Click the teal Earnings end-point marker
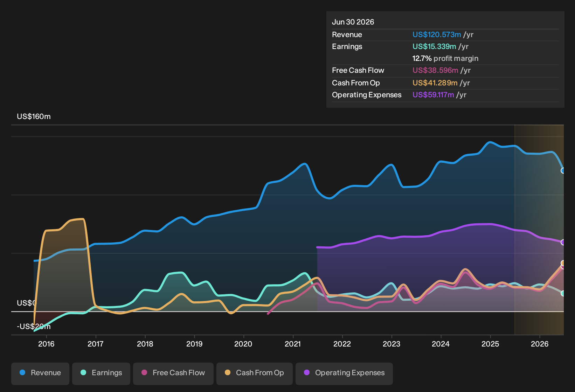Image resolution: width=575 pixels, height=392 pixels. coord(563,293)
